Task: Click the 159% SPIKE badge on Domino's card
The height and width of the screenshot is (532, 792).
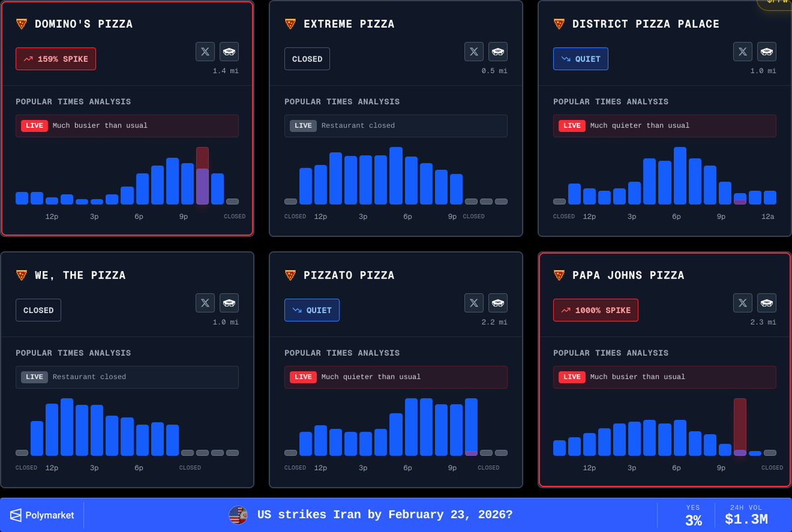Action: click(55, 59)
